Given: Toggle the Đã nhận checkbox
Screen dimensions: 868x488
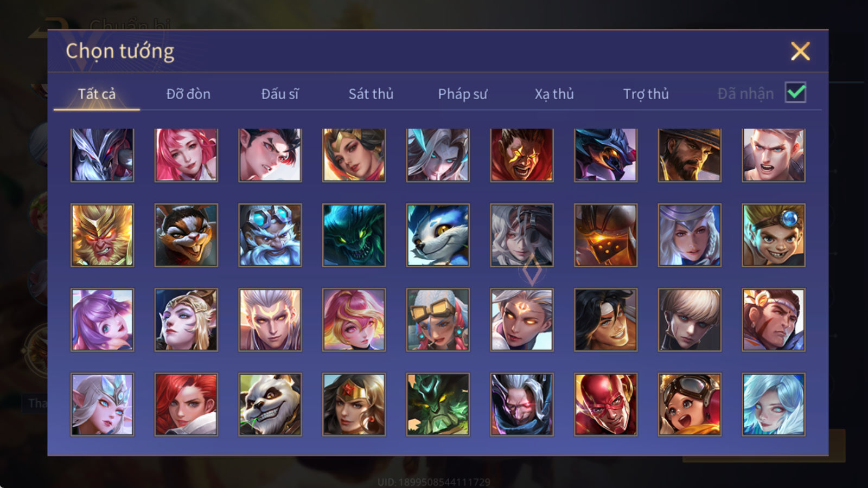Looking at the screenshot, I should [795, 93].
